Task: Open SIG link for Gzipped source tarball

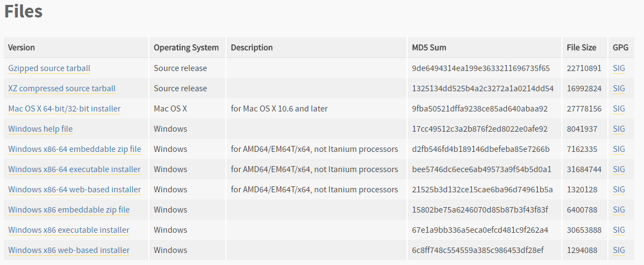Action: [x=618, y=68]
